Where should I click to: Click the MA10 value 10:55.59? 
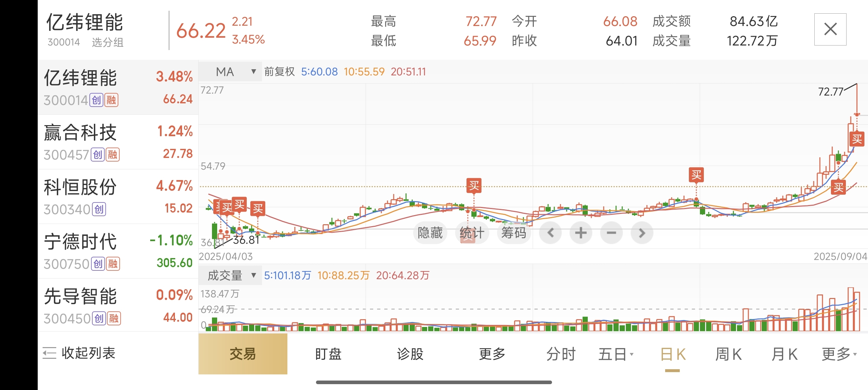coord(364,72)
